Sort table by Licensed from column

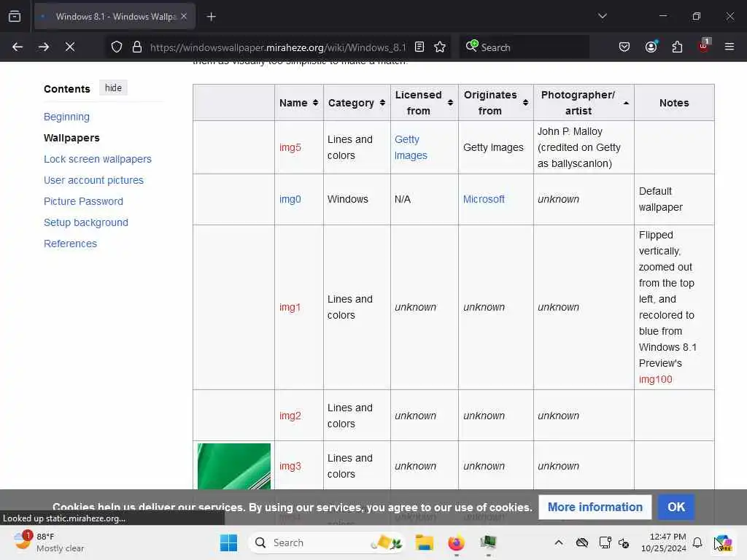424,103
